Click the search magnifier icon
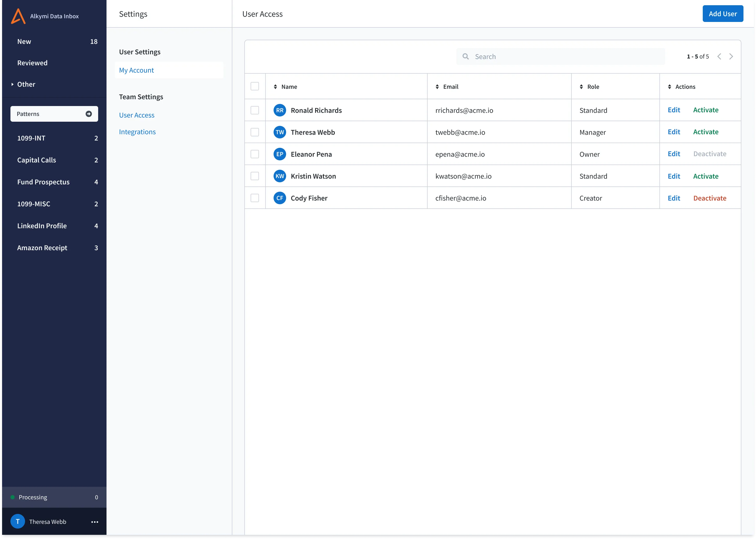Viewport: 756px width, 539px height. [x=466, y=56]
